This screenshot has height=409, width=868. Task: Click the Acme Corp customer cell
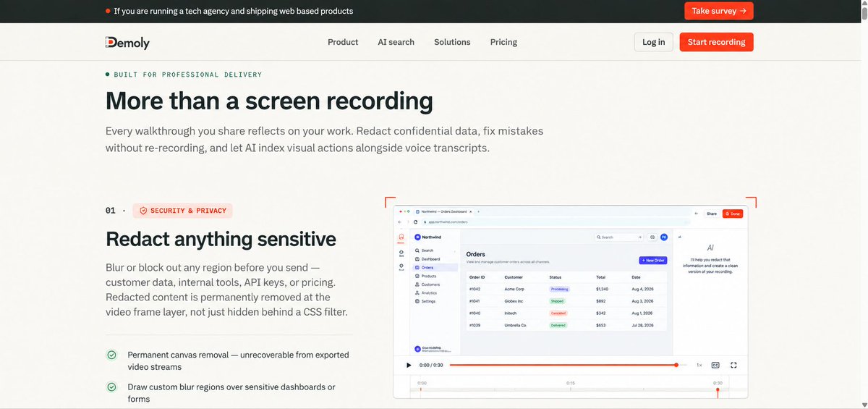[x=514, y=289]
